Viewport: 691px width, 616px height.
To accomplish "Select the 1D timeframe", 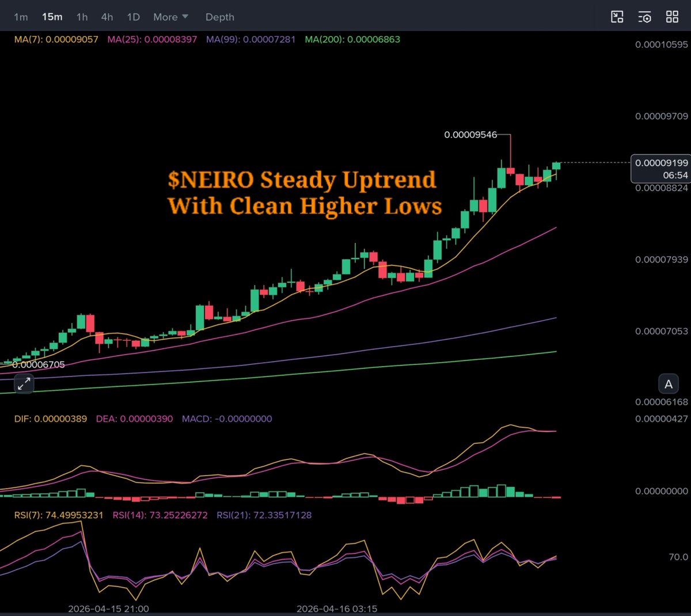I will click(x=133, y=17).
